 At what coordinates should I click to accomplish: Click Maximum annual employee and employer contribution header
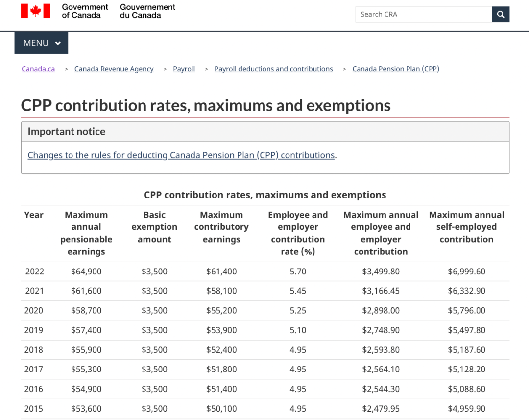click(x=381, y=233)
